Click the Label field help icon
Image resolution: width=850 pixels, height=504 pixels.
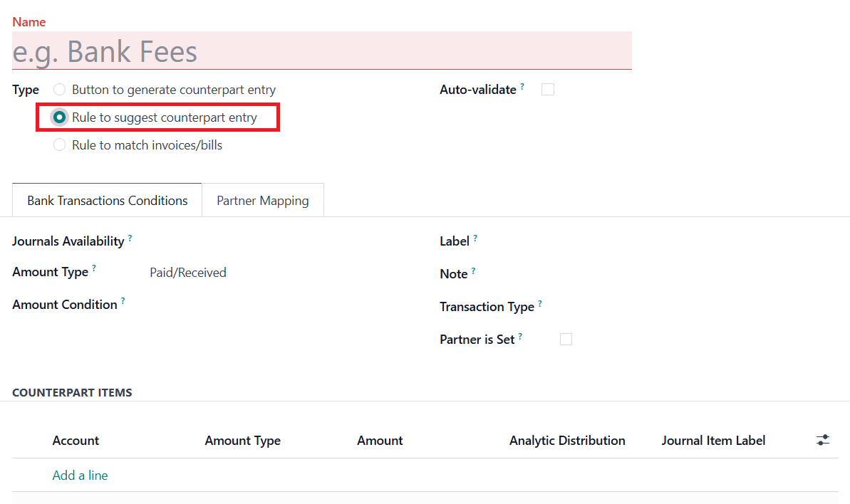pyautogui.click(x=475, y=238)
